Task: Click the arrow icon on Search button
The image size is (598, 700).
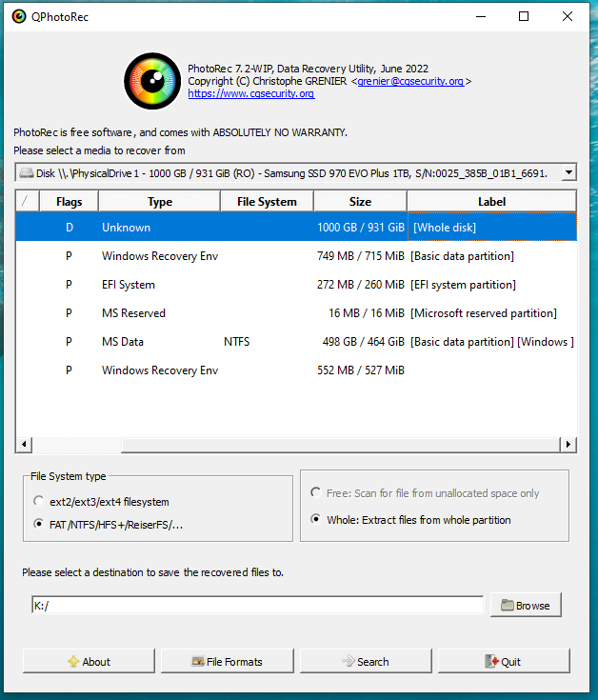Action: click(x=349, y=661)
